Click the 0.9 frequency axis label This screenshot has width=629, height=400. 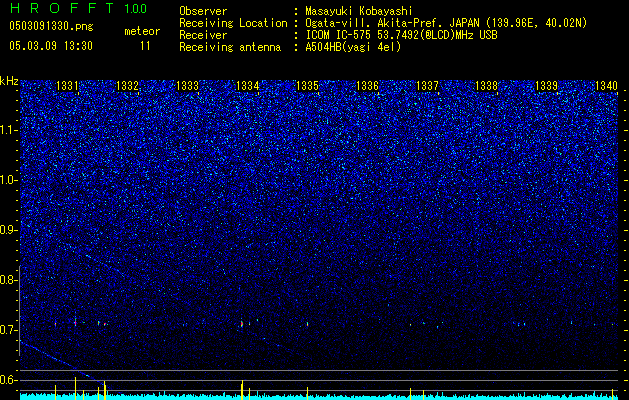click(9, 230)
